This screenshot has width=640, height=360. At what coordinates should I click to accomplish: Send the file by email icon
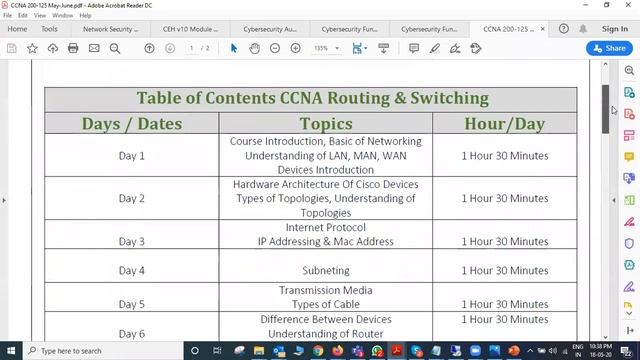94,48
